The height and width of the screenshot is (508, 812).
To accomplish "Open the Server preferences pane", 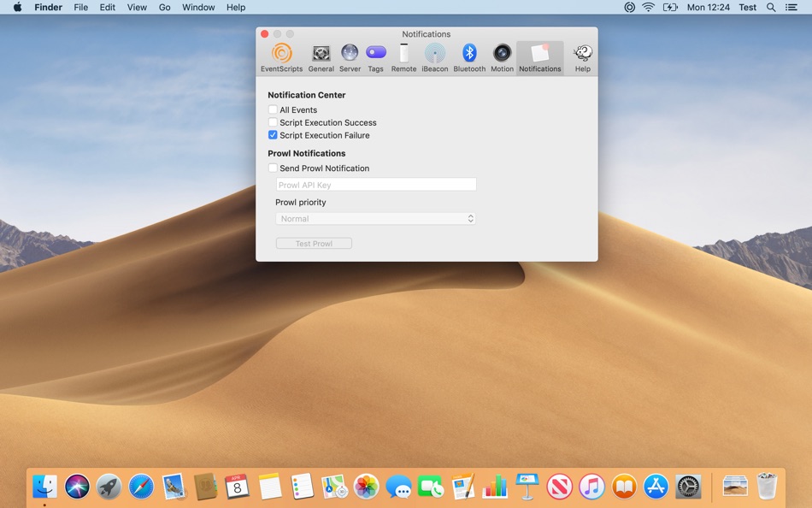I will point(350,58).
